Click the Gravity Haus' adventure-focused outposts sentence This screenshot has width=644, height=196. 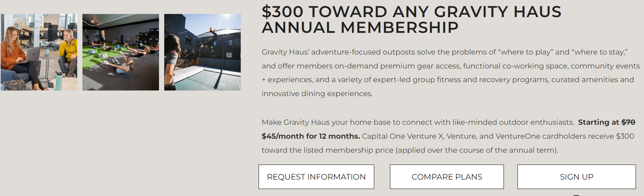pyautogui.click(x=451, y=73)
